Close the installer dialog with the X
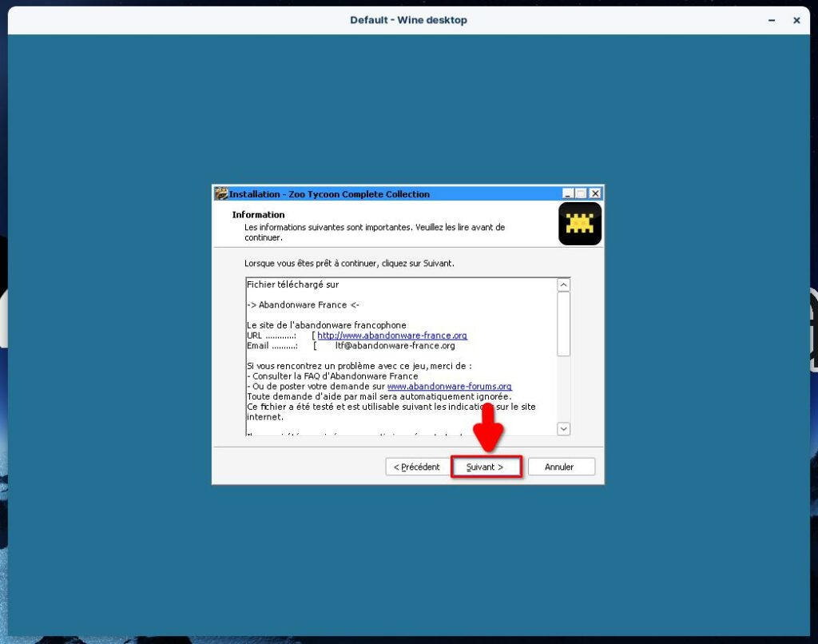The height and width of the screenshot is (644, 818). (x=594, y=193)
